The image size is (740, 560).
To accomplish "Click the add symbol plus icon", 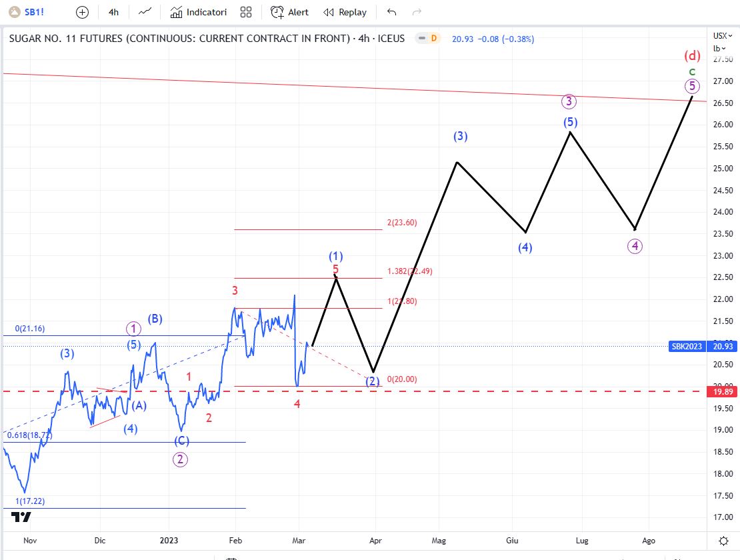I will point(82,12).
